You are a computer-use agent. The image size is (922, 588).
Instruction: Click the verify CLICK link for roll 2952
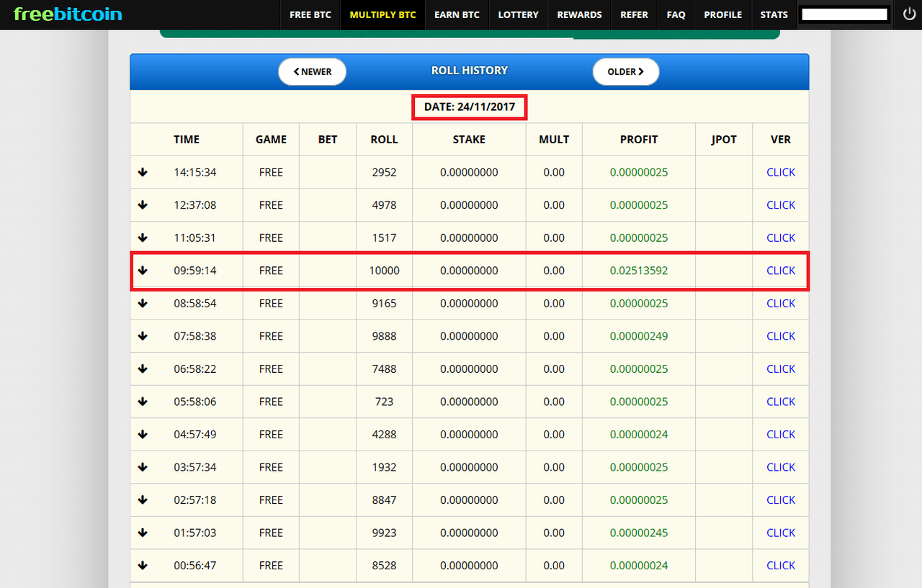click(x=780, y=172)
